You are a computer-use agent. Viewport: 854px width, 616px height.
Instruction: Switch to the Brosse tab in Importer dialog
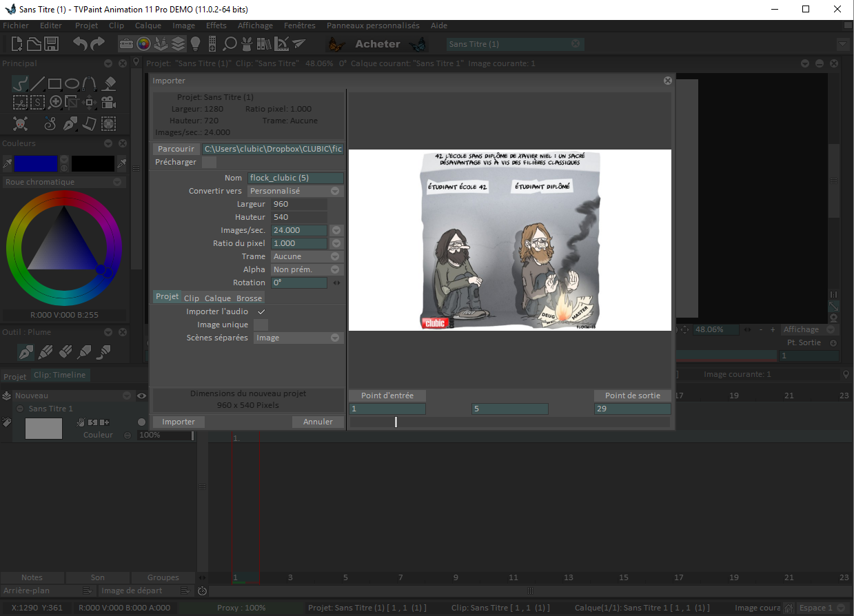click(249, 298)
